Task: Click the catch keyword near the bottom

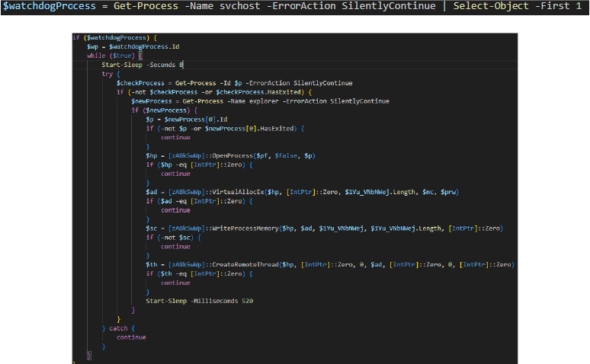Action: click(x=119, y=328)
